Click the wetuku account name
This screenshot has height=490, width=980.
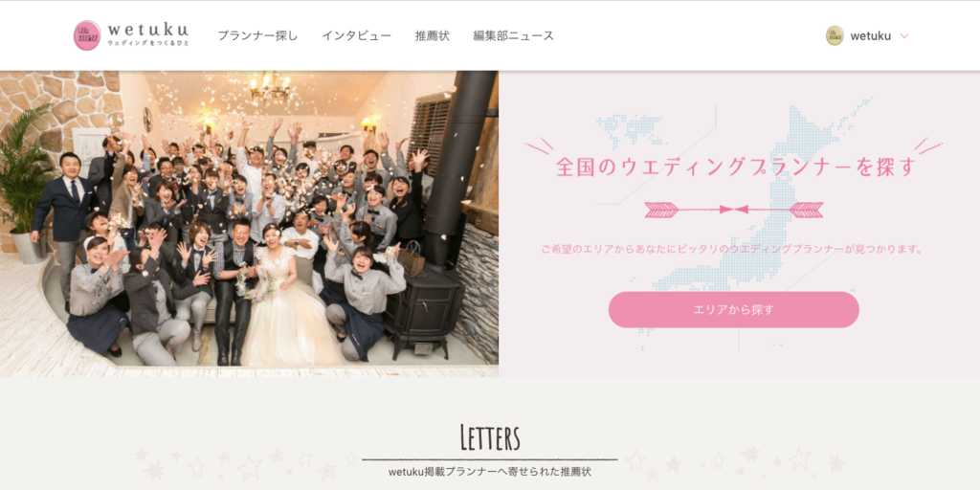[x=870, y=35]
